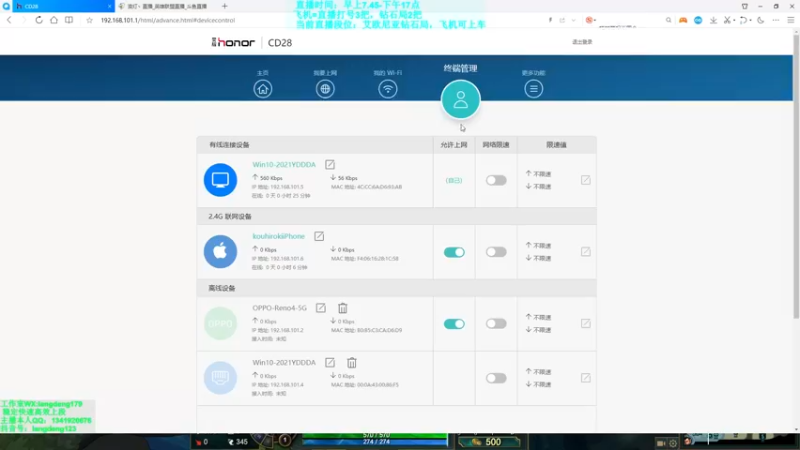Open the More functions menu icon
Image resolution: width=800 pixels, height=450 pixels.
[x=534, y=89]
